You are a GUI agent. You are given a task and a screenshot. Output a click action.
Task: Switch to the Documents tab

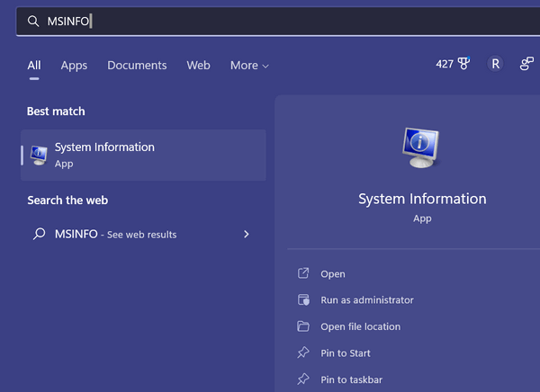(137, 65)
